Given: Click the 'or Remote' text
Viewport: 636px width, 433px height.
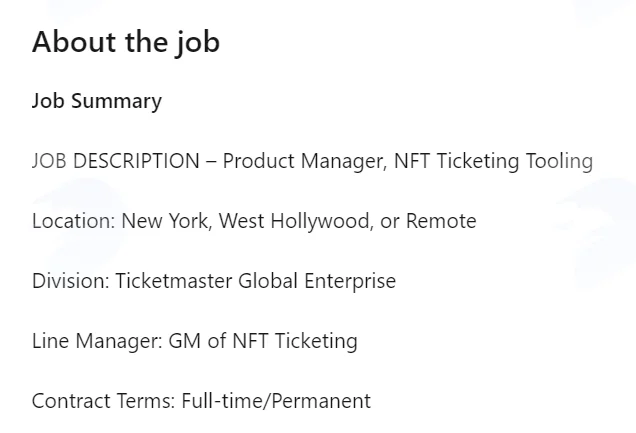Looking at the screenshot, I should click(428, 221).
